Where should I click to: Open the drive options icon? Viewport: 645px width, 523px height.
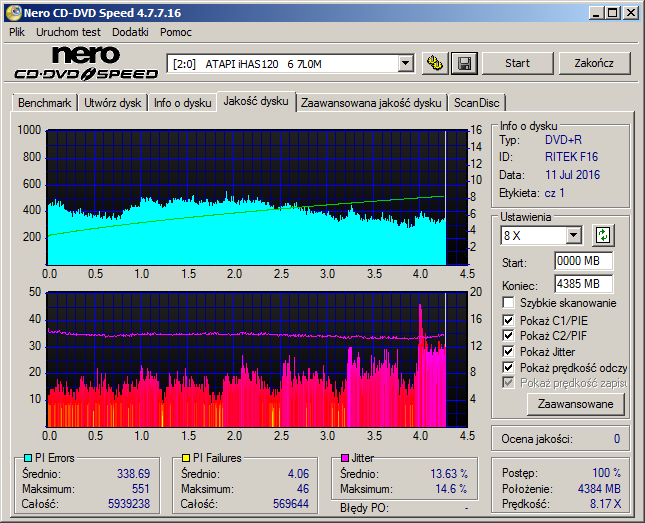(435, 63)
